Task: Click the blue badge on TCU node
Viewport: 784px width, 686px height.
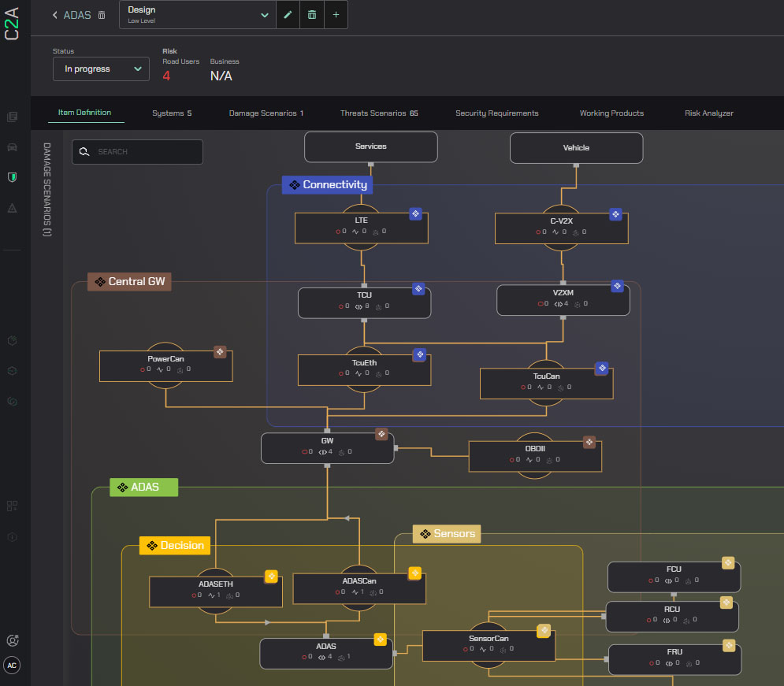Action: pyautogui.click(x=418, y=289)
